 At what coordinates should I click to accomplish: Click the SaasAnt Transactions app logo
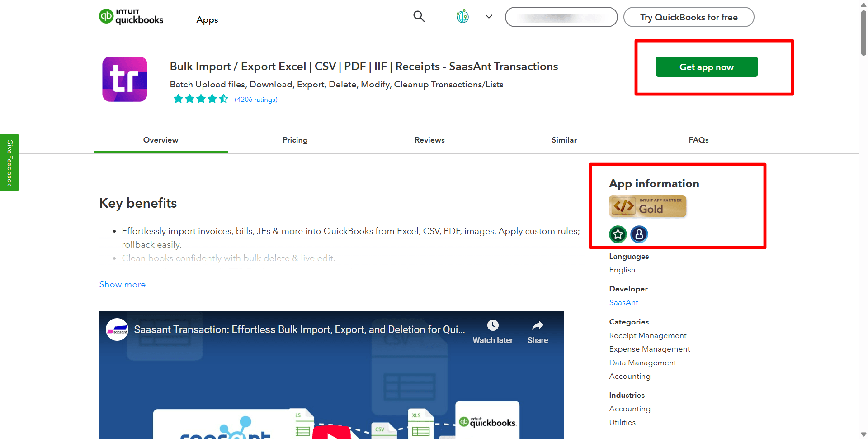coord(125,79)
